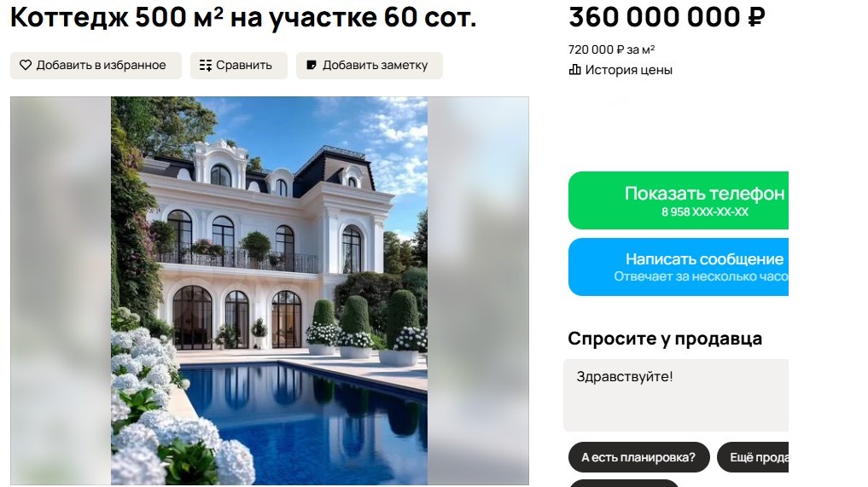Open the Добавить заметку button label
868x487 pixels.
click(376, 66)
